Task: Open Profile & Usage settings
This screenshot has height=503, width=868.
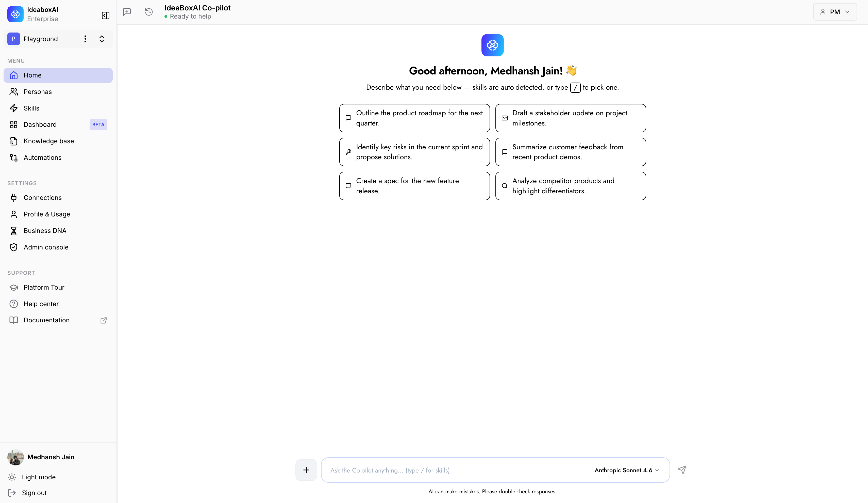Action: (x=58, y=214)
